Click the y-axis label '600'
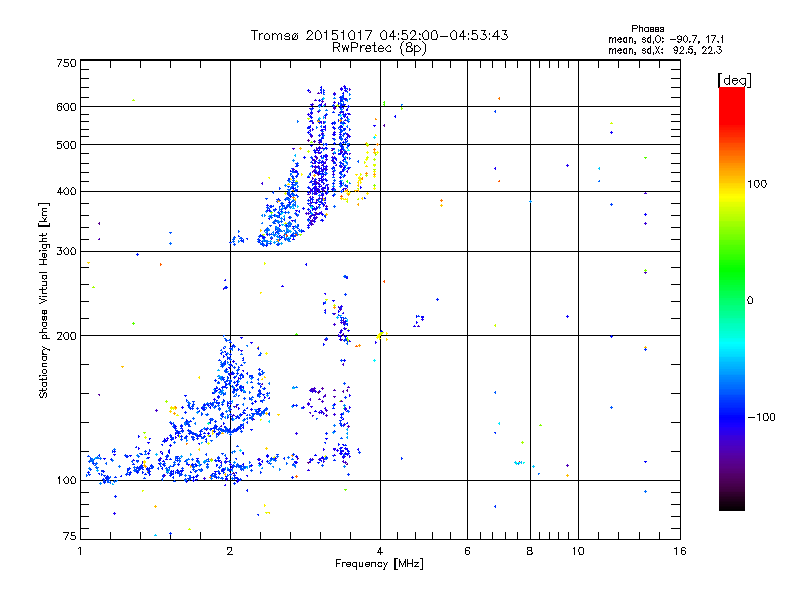This screenshot has width=800, height=600. point(66,107)
